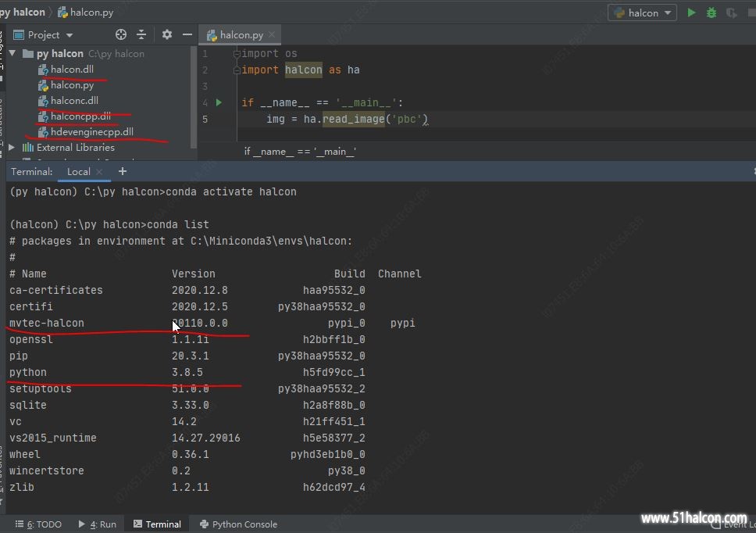The image size is (756, 533).
Task: Click the Project panel title label
Action: pyautogui.click(x=44, y=34)
